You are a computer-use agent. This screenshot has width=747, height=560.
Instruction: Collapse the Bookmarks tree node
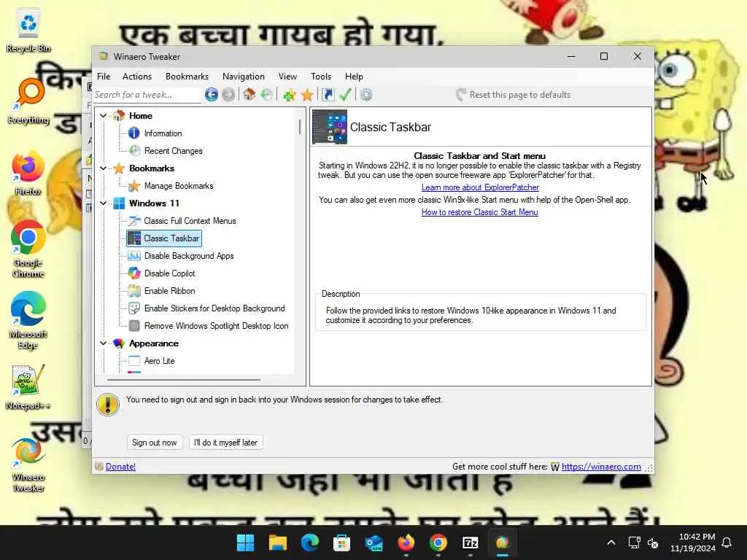tap(103, 168)
